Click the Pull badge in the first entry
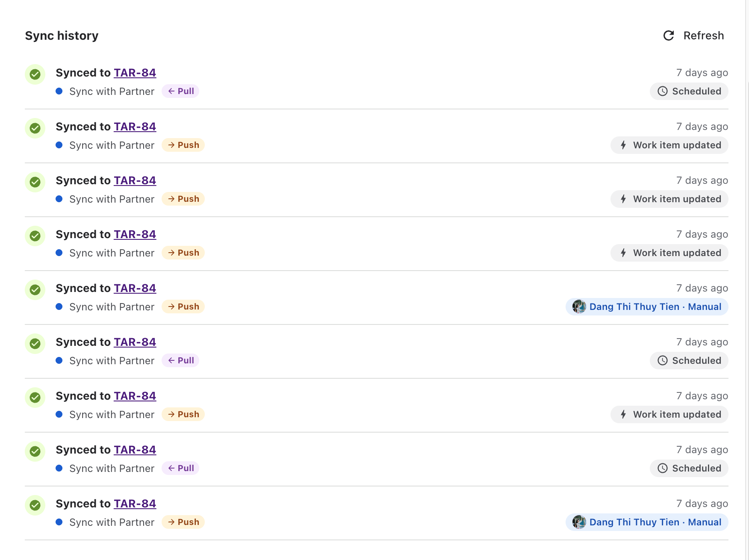 click(x=180, y=91)
